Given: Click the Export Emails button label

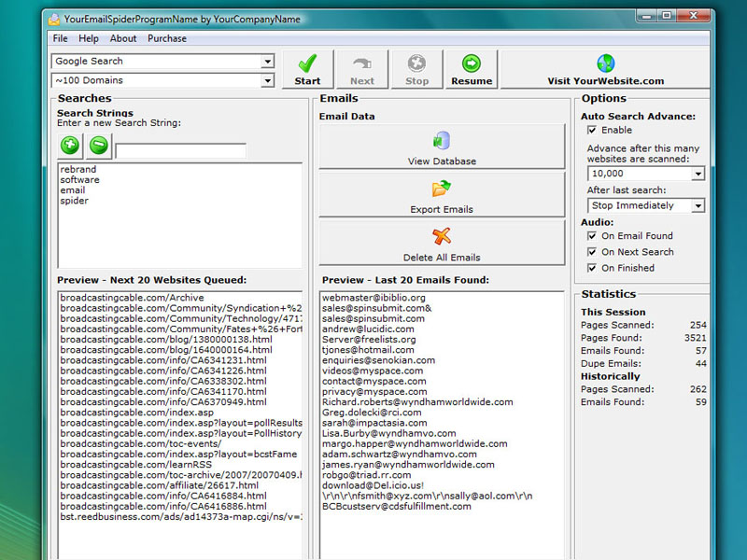Looking at the screenshot, I should pyautogui.click(x=442, y=209).
